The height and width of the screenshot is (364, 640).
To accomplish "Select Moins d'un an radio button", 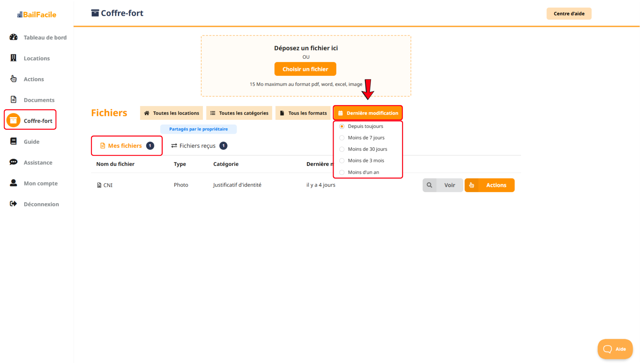I will point(342,172).
